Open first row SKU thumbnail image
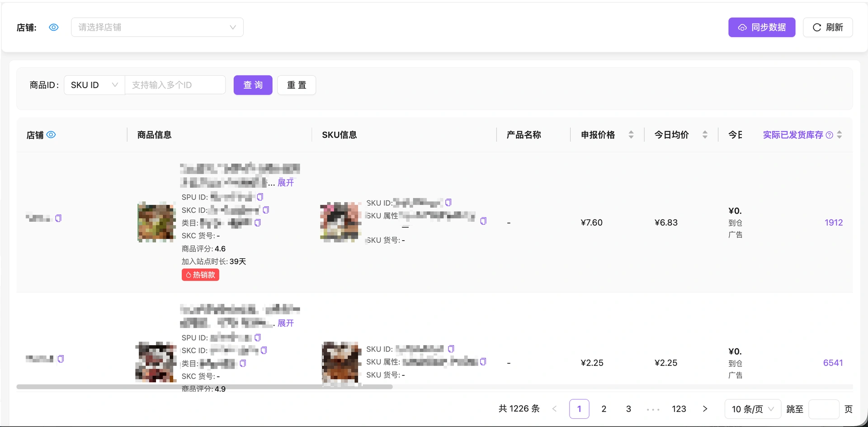868x427 pixels. coord(340,222)
